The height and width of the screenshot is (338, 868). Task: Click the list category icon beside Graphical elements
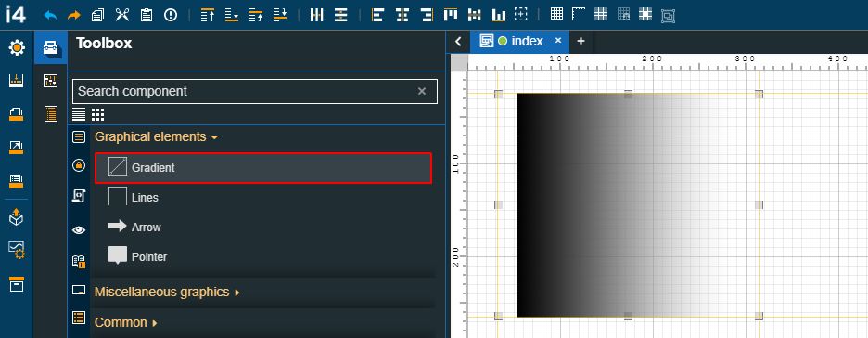click(79, 136)
